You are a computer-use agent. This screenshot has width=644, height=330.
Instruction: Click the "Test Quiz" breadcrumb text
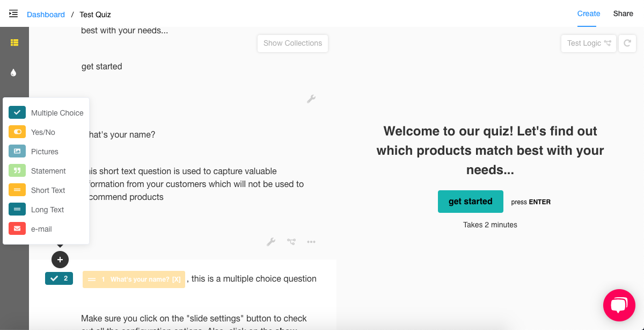pyautogui.click(x=95, y=15)
